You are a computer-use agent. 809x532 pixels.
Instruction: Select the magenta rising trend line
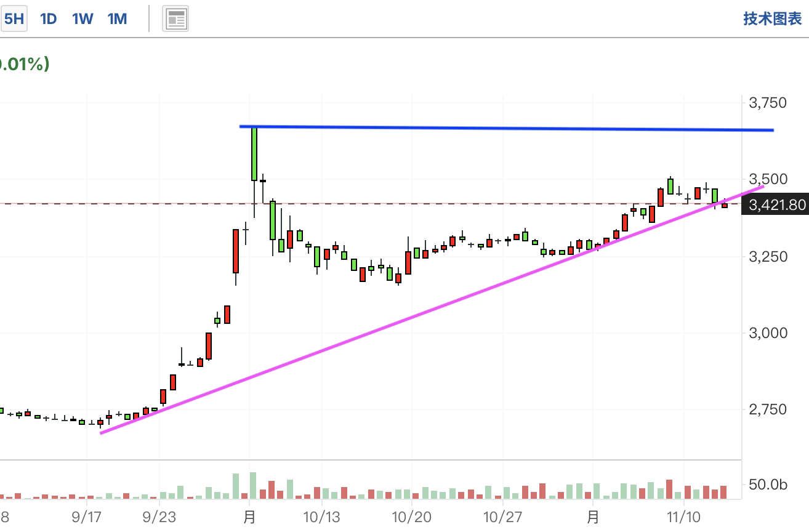click(x=431, y=310)
